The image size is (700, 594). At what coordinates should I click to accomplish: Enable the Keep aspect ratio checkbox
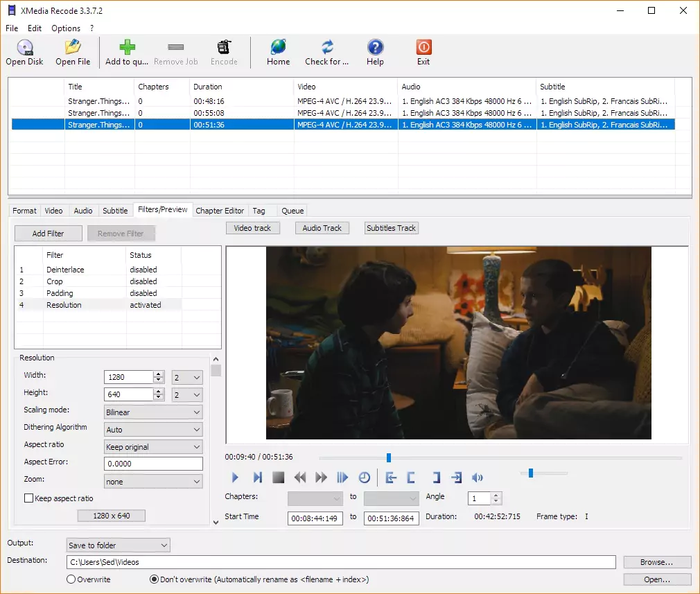point(29,498)
